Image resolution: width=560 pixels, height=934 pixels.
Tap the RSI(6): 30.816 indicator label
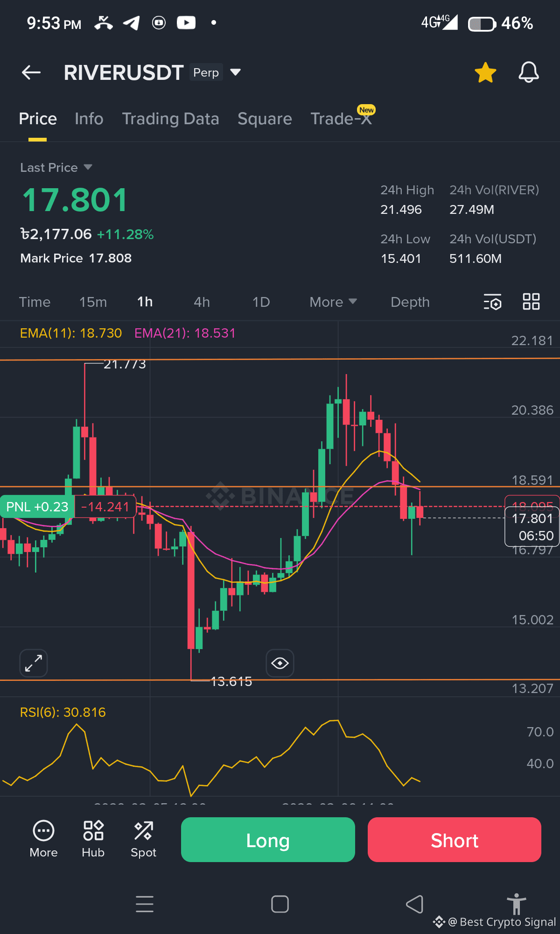tap(63, 712)
